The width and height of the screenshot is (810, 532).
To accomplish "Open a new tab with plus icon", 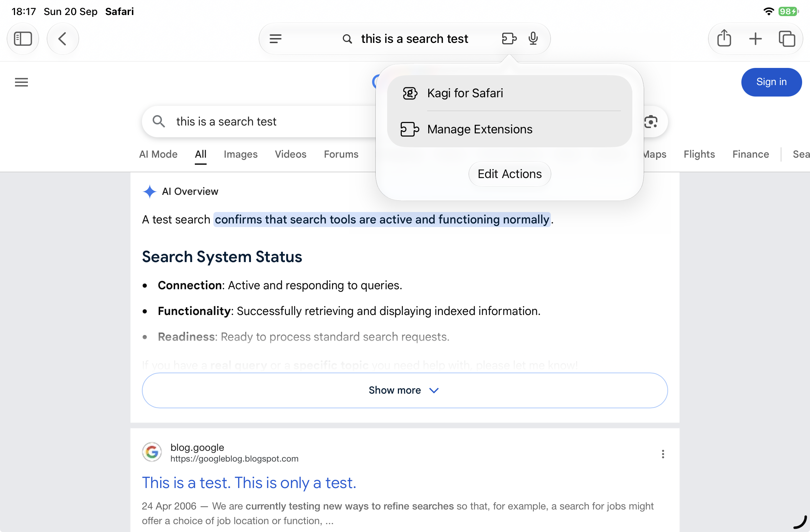I will pyautogui.click(x=755, y=39).
